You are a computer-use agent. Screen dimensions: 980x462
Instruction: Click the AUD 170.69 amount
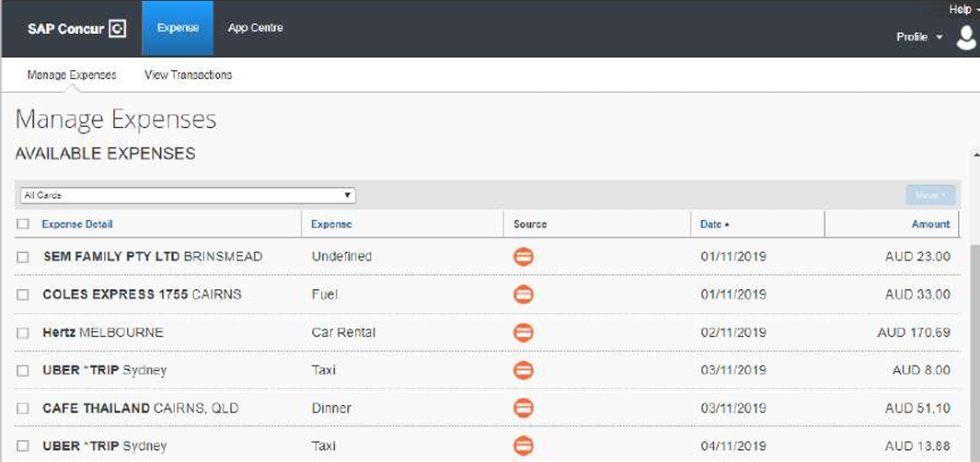coord(914,332)
